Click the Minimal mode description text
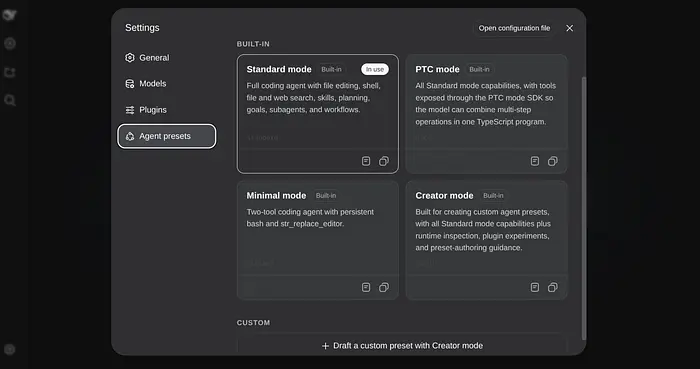The height and width of the screenshot is (369, 700). [310, 218]
